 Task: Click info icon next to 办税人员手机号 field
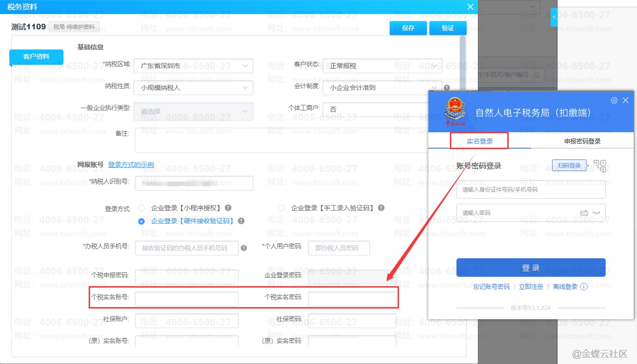pyautogui.click(x=244, y=248)
